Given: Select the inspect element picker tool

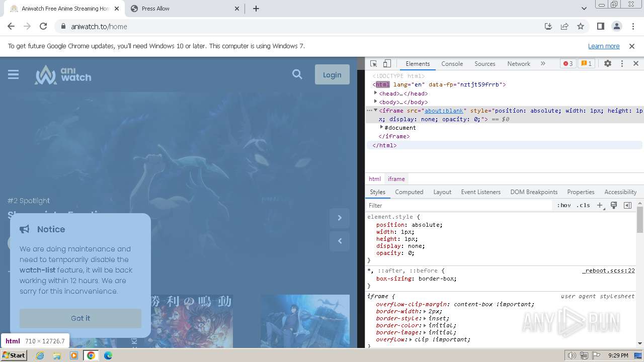Looking at the screenshot, I should coord(373,64).
